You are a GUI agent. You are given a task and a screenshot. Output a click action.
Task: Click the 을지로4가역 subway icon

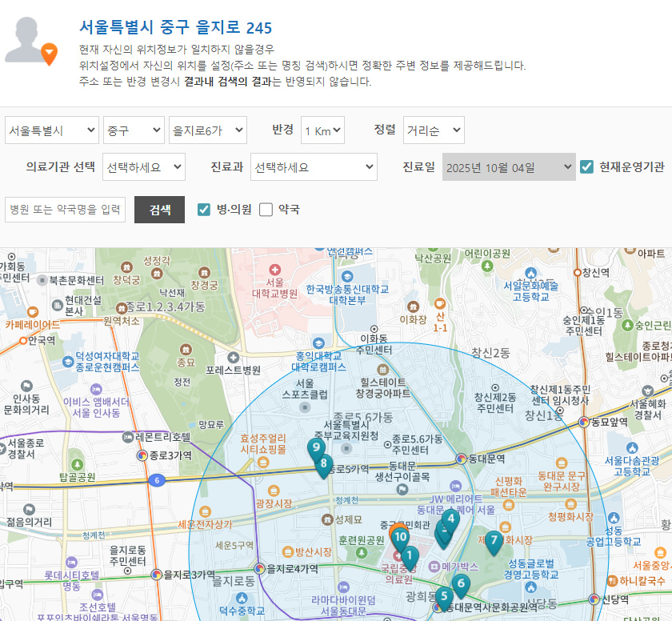259,569
